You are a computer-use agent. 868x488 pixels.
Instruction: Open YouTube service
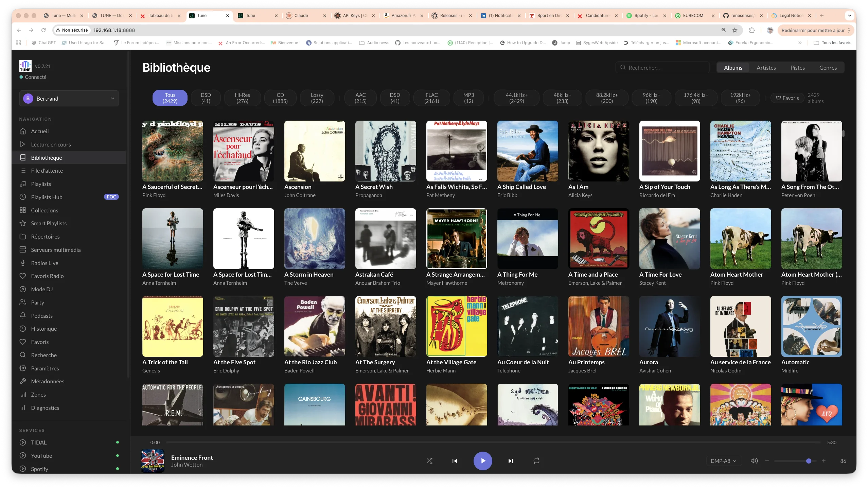pos(69,456)
